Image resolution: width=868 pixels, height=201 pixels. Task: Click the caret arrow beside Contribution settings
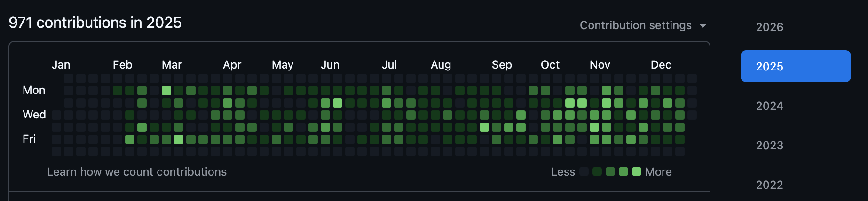click(703, 26)
